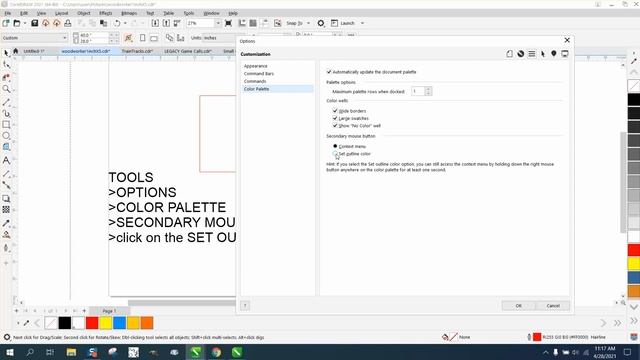The width and height of the screenshot is (640, 360).
Task: Choose portrait page orientation icon
Action: (142, 38)
